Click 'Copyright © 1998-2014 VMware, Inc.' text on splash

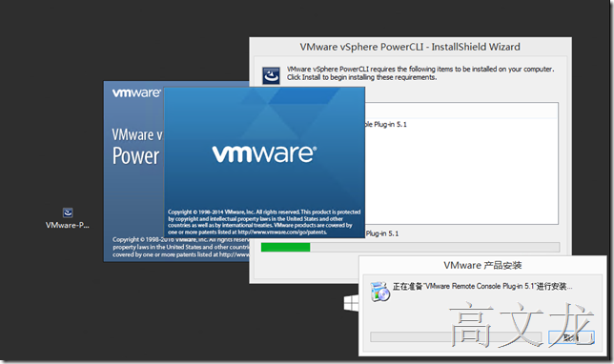click(211, 212)
